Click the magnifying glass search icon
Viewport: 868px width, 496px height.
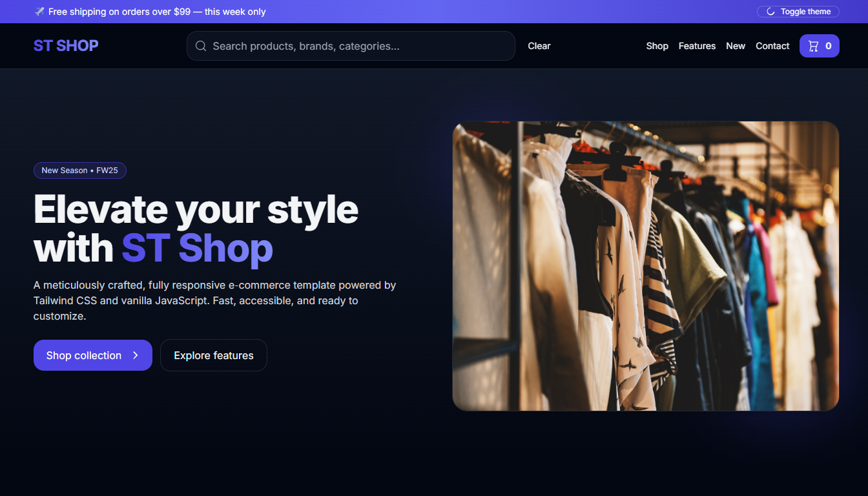point(201,46)
